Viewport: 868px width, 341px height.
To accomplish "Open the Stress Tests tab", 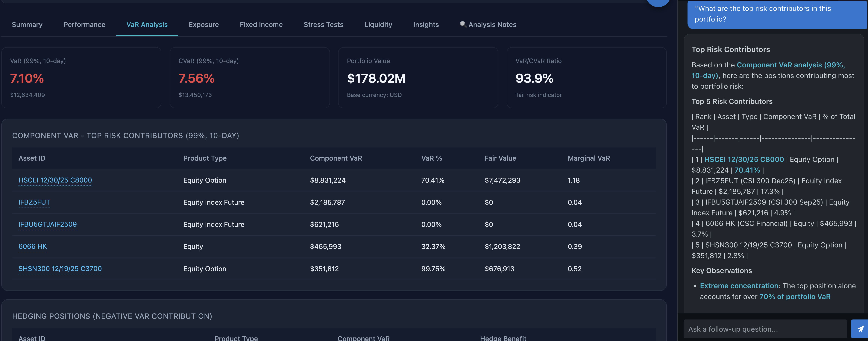I will 324,24.
